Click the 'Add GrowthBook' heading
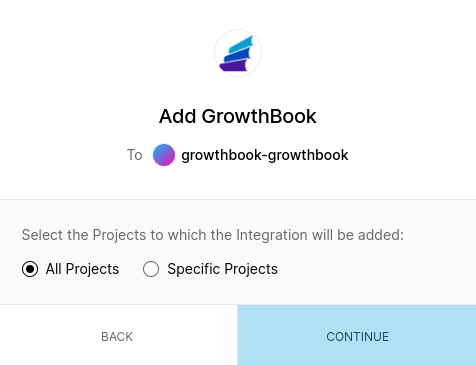The image size is (476, 365). [x=238, y=116]
